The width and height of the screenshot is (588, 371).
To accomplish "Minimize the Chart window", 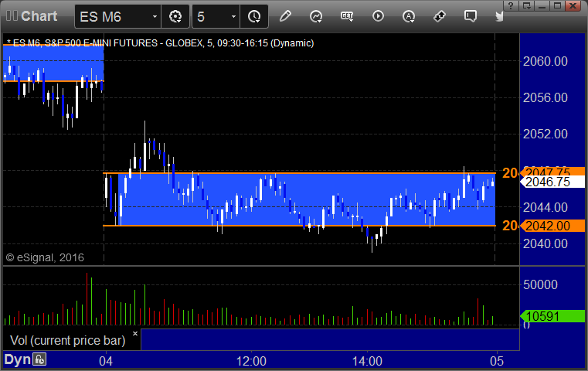I will click(x=542, y=5).
